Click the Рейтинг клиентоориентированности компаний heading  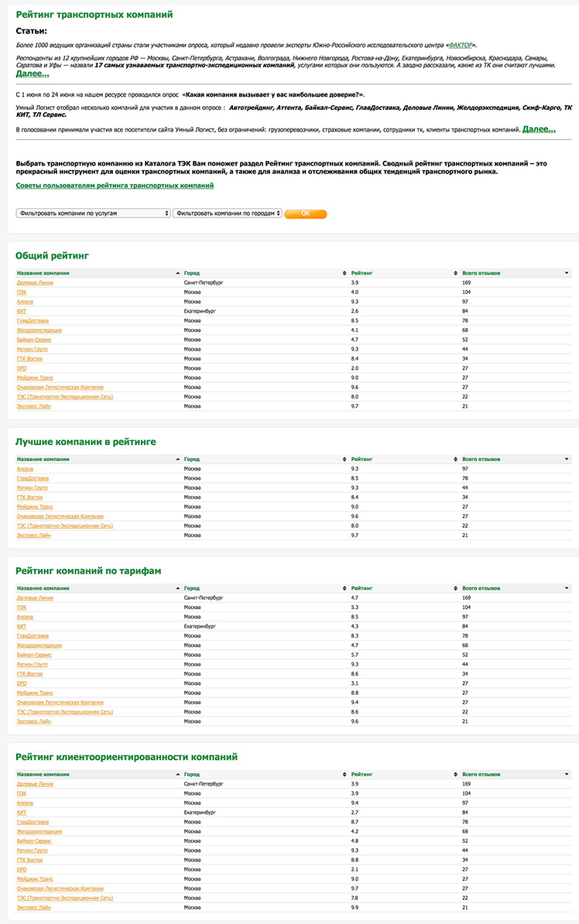(x=127, y=758)
